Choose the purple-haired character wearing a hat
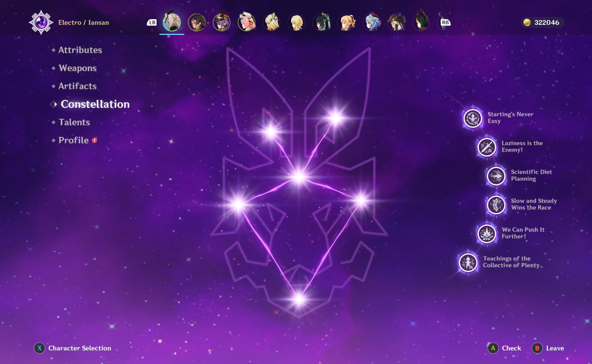The width and height of the screenshot is (592, 364). pyautogui.click(x=222, y=22)
